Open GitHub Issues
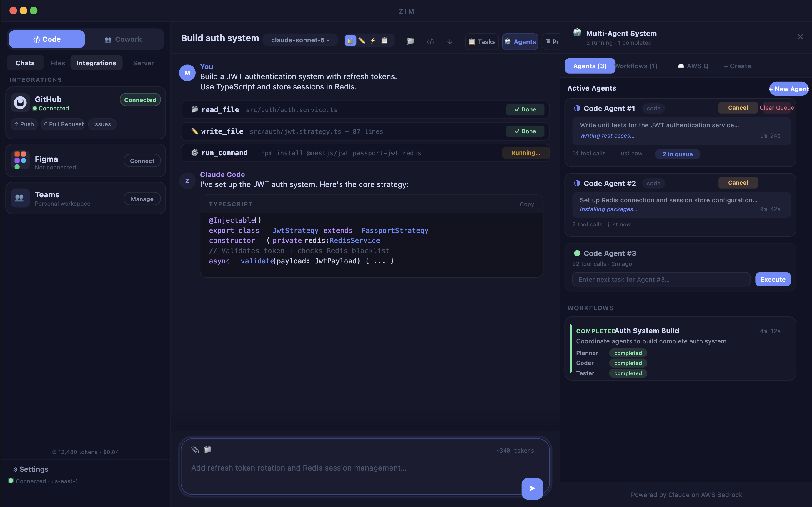This screenshot has height=507, width=812. (x=102, y=124)
